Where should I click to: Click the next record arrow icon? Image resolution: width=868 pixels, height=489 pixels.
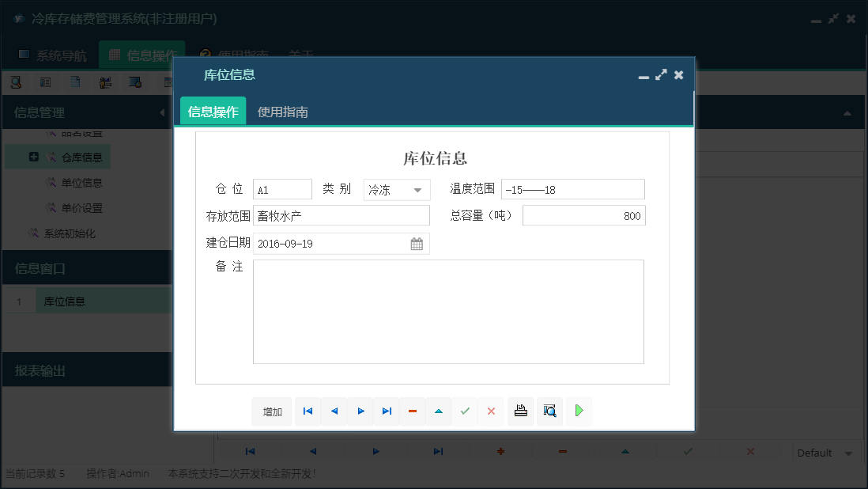pyautogui.click(x=360, y=411)
